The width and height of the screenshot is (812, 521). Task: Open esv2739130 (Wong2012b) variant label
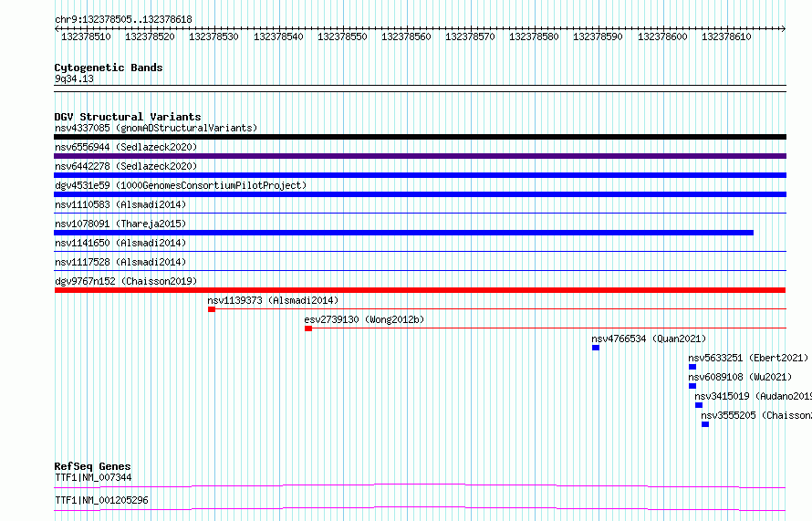coord(364,319)
